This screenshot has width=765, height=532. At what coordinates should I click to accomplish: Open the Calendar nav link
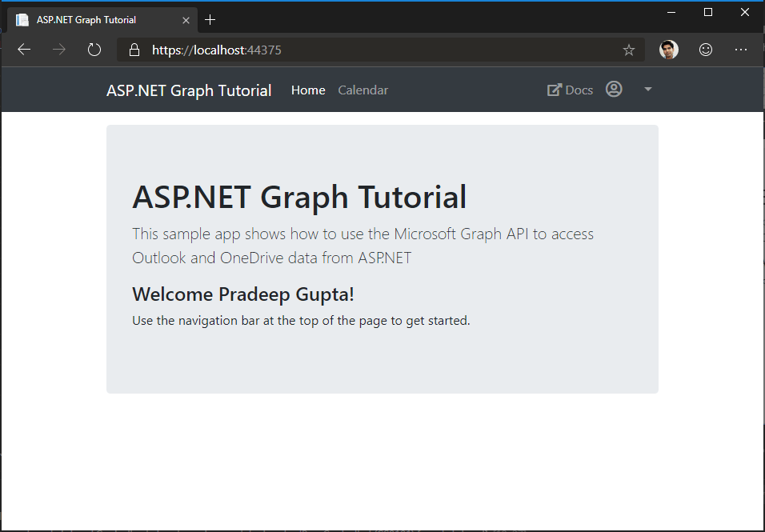click(x=363, y=90)
